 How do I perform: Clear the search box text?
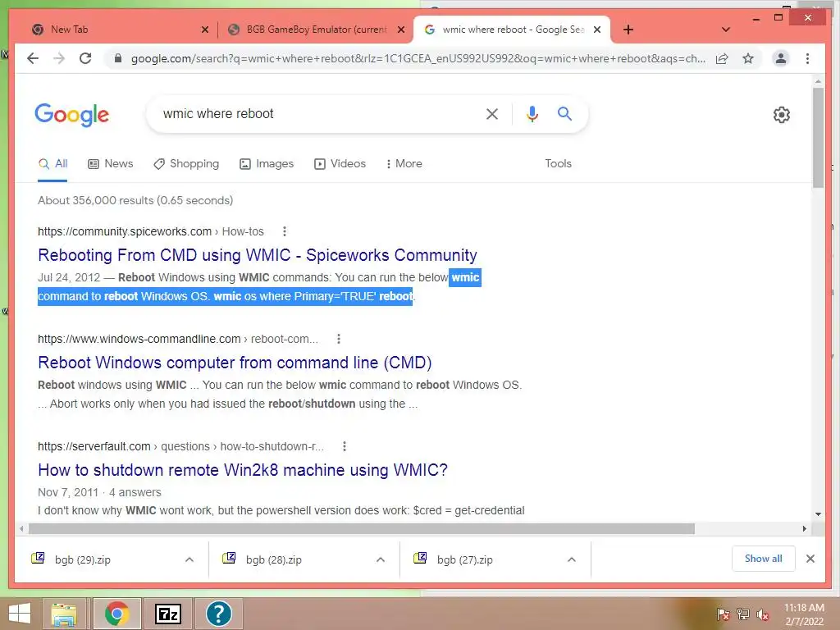492,113
